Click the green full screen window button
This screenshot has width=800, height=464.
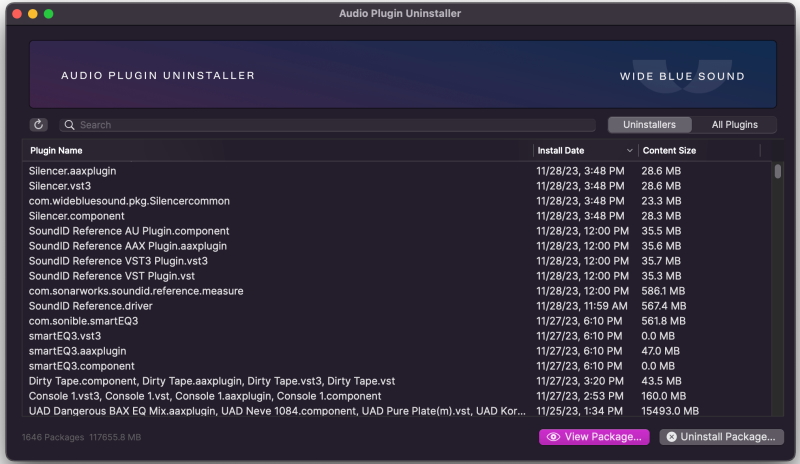(x=48, y=14)
